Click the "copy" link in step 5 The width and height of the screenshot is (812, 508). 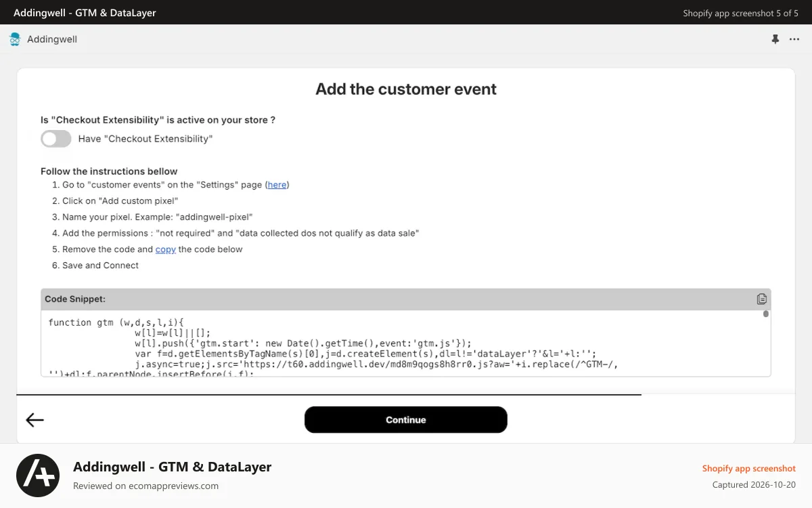166,249
